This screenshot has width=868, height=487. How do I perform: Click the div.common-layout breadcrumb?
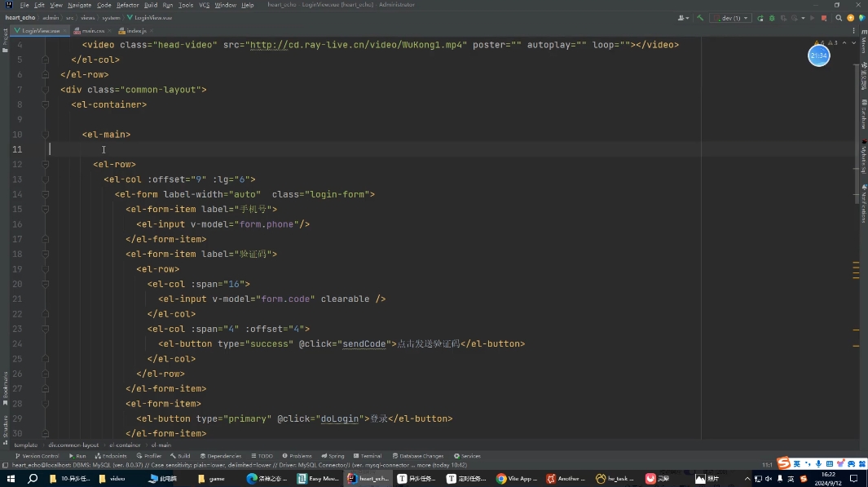[73, 445]
